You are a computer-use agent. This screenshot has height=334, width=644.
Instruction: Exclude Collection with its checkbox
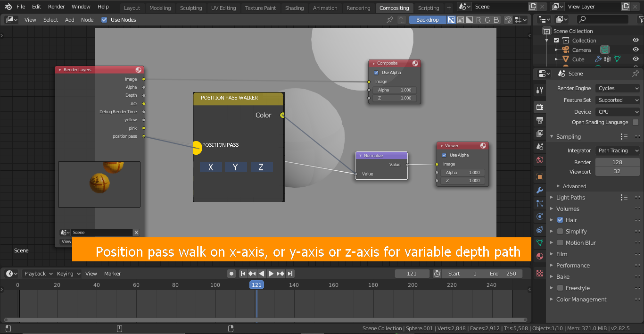[556, 41]
